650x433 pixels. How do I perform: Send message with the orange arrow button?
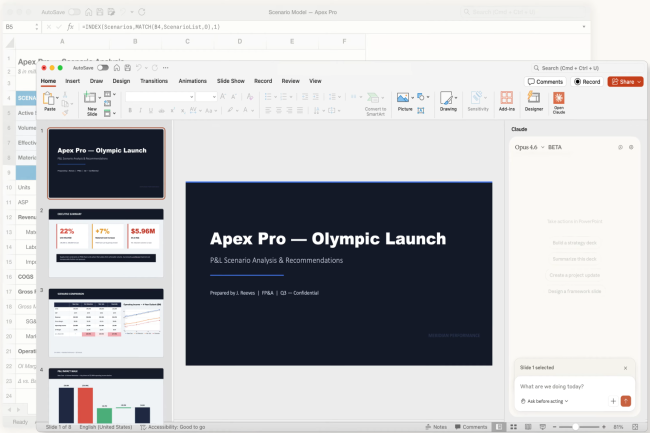pyautogui.click(x=626, y=401)
